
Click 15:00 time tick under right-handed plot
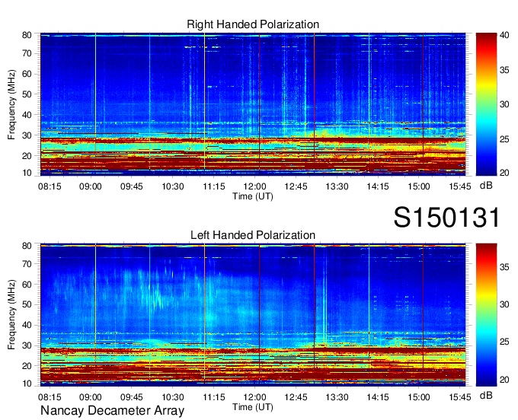click(x=419, y=186)
